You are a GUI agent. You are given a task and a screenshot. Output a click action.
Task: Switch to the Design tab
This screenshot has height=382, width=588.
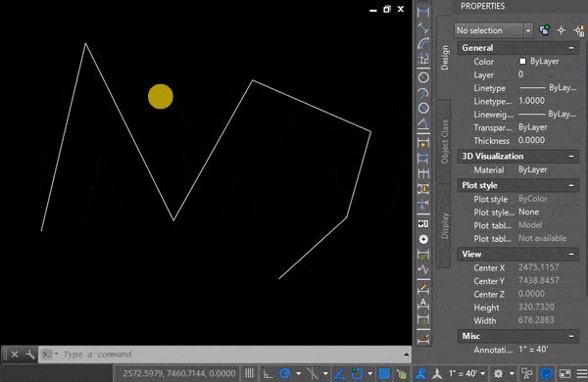click(445, 58)
